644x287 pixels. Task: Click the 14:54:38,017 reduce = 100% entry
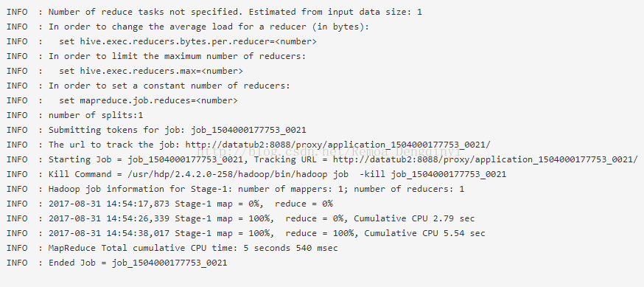tap(267, 234)
